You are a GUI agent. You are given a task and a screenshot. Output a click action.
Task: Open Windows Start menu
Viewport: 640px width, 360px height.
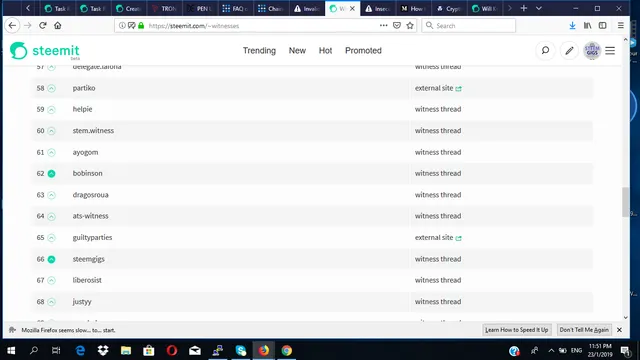tap(11, 351)
